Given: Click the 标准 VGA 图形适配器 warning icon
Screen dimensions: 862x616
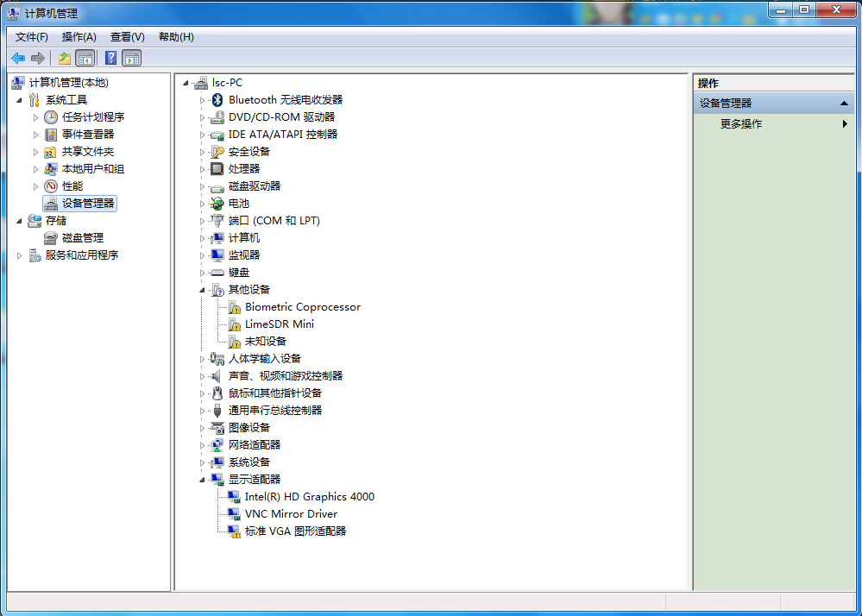Looking at the screenshot, I should [x=234, y=531].
